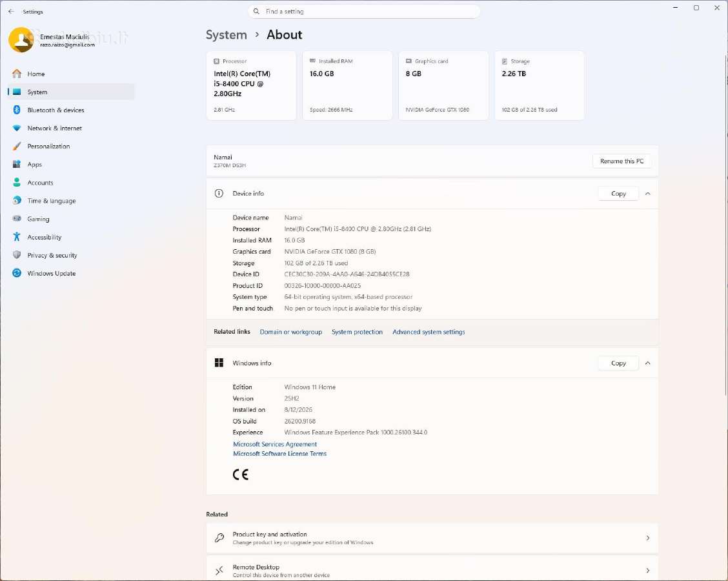This screenshot has width=728, height=581.
Task: Click the Bluetooth icon in sidebar
Action: click(17, 110)
